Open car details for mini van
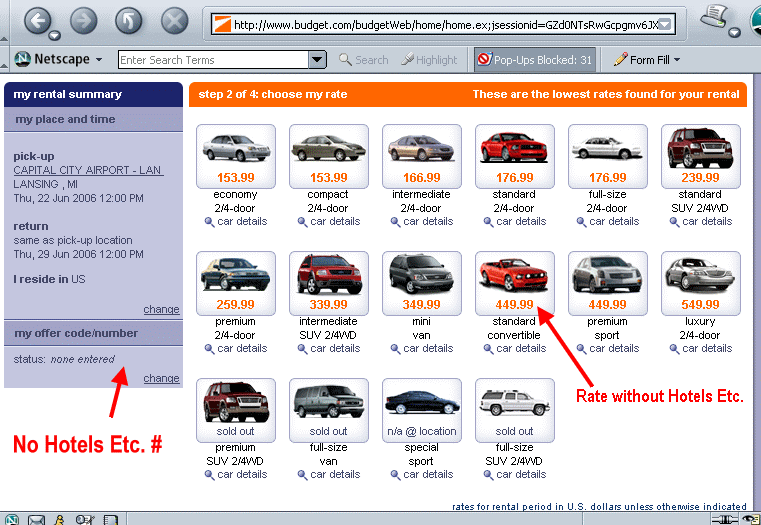761x525 pixels. [422, 349]
